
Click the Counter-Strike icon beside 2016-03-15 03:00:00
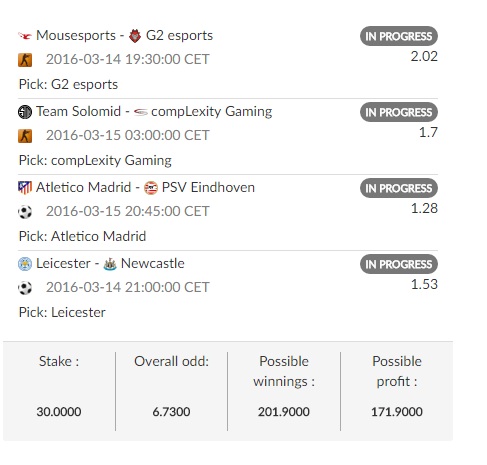pos(25,136)
